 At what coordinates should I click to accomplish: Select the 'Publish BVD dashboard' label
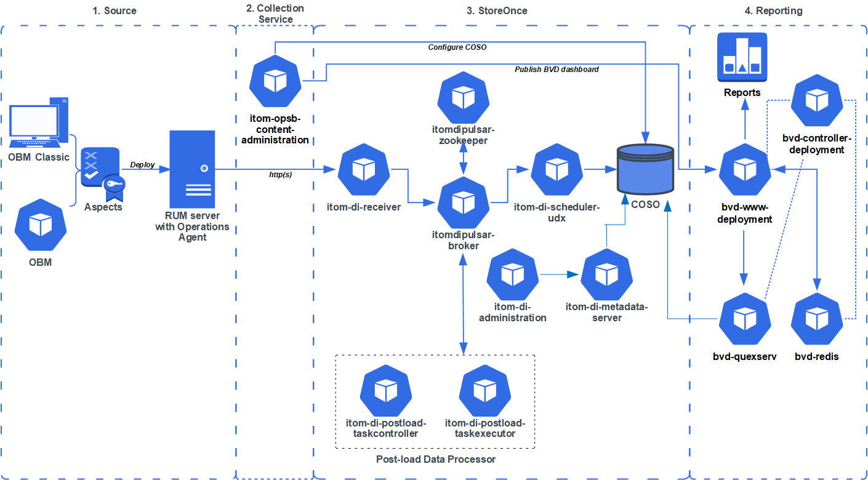tap(557, 70)
